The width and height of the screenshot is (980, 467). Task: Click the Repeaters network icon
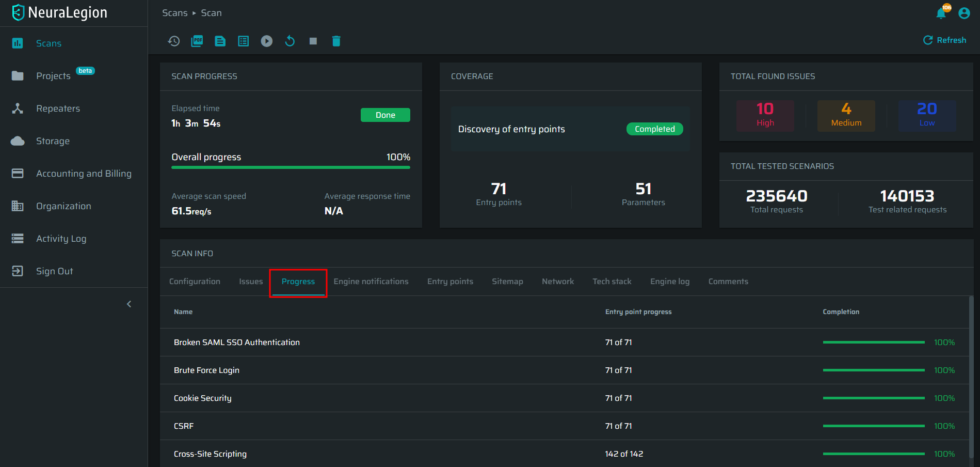[x=18, y=108]
